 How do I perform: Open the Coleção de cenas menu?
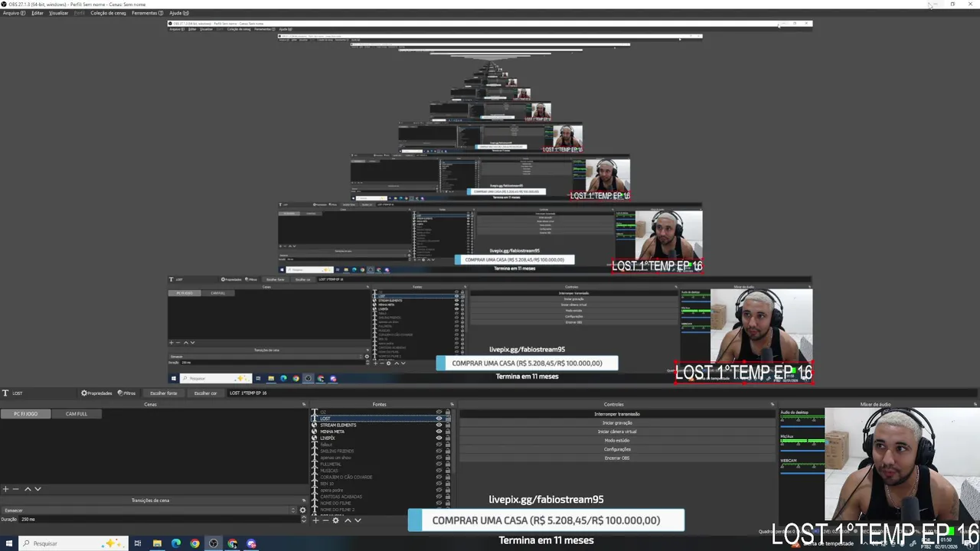pos(109,13)
